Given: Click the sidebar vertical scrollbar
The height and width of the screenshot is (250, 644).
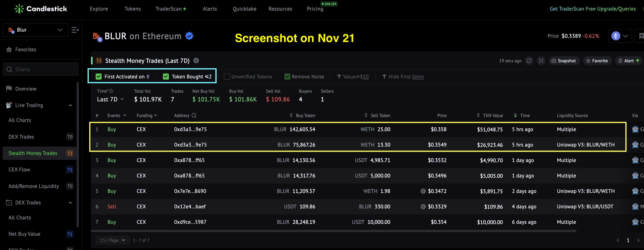Looking at the screenshot, I should point(77,155).
